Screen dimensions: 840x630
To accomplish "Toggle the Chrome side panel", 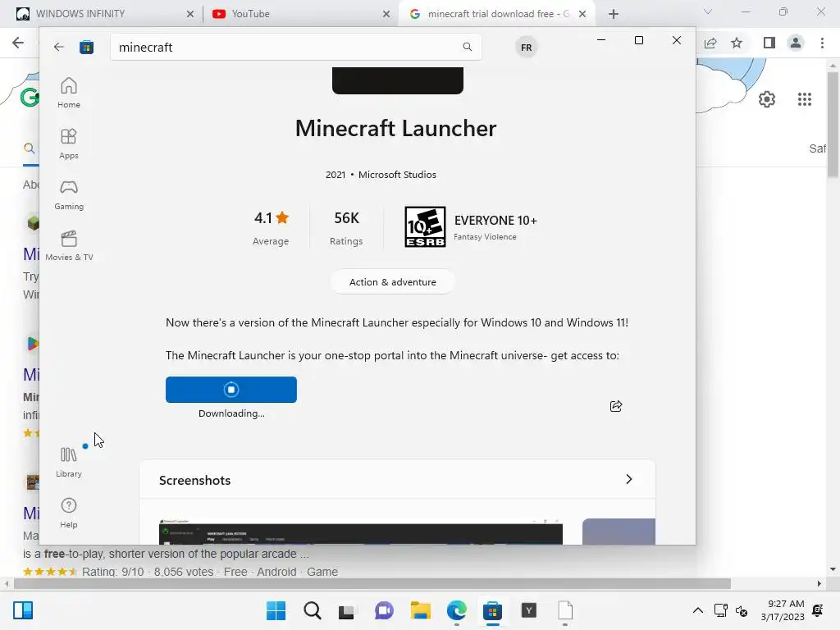I will [769, 43].
